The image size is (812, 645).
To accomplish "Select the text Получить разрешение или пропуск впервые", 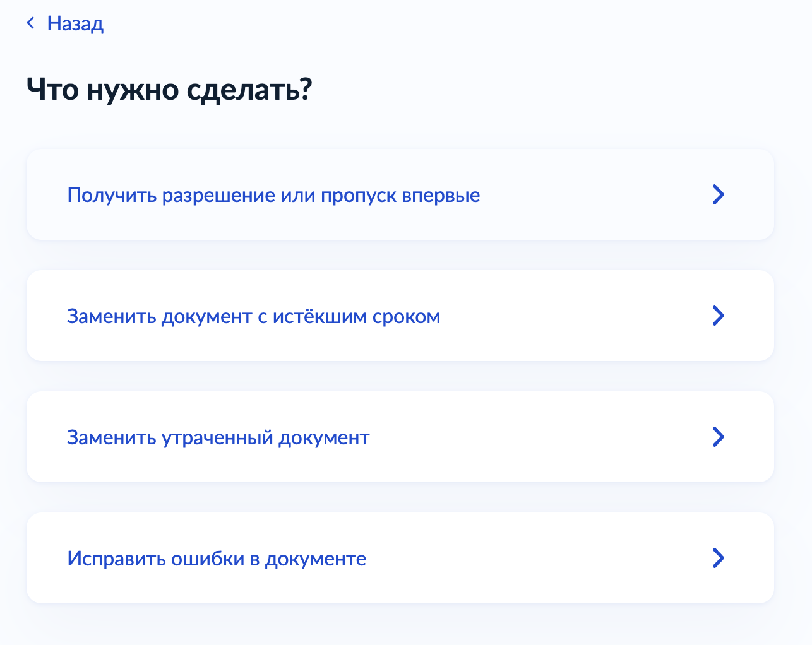I will [x=273, y=195].
